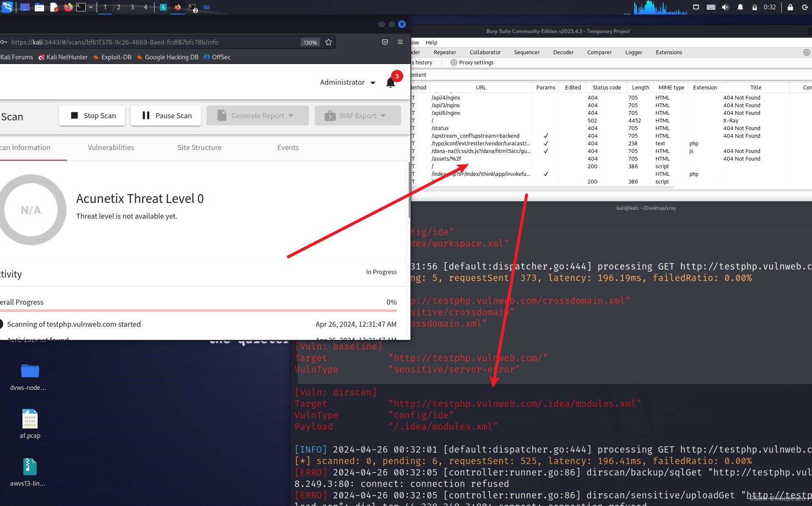Image resolution: width=812 pixels, height=506 pixels.
Task: Open OffSec bookmark
Action: tap(217, 57)
